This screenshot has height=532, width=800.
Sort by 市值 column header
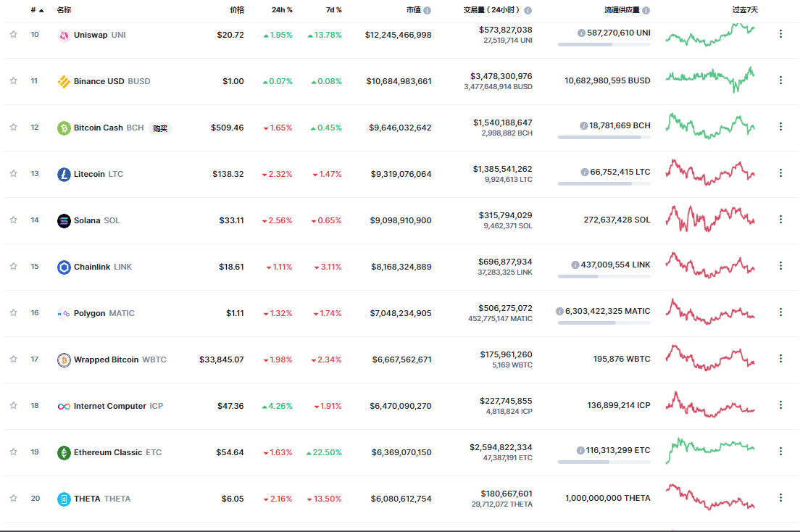click(x=413, y=9)
